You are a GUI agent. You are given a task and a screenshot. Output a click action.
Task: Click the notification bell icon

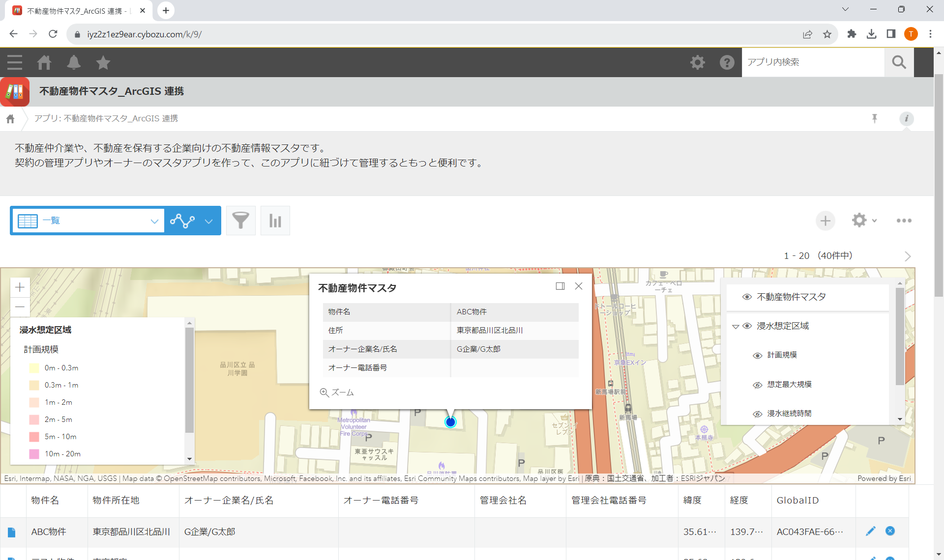click(x=74, y=62)
